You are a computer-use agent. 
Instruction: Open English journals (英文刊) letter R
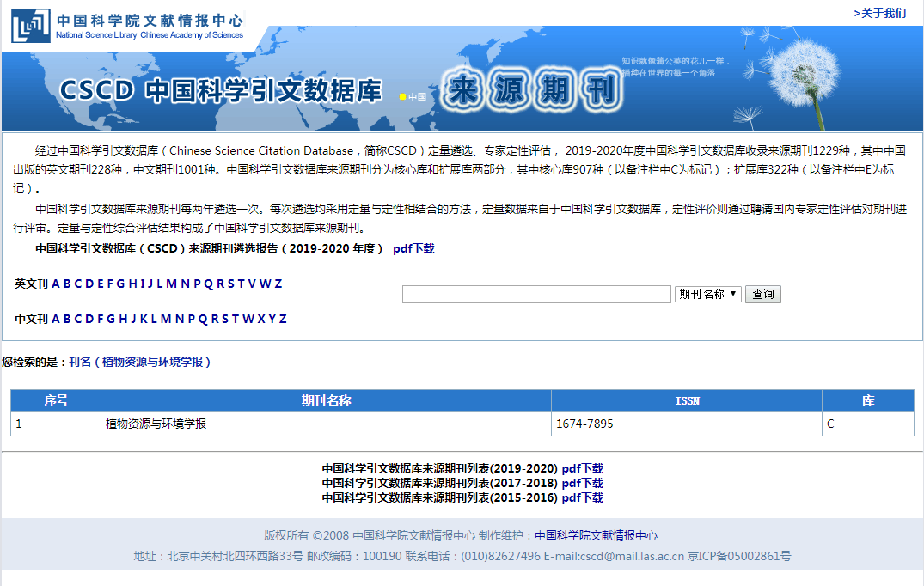pyautogui.click(x=220, y=284)
